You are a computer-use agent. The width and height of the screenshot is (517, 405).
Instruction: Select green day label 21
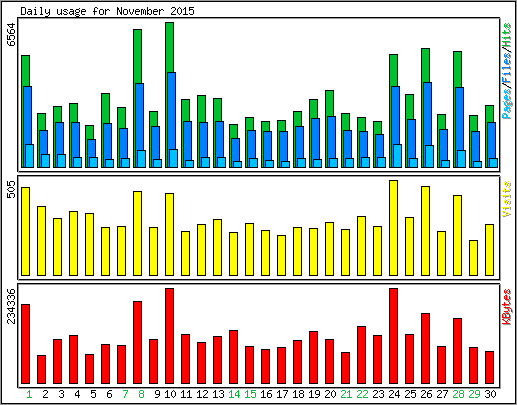point(346,394)
